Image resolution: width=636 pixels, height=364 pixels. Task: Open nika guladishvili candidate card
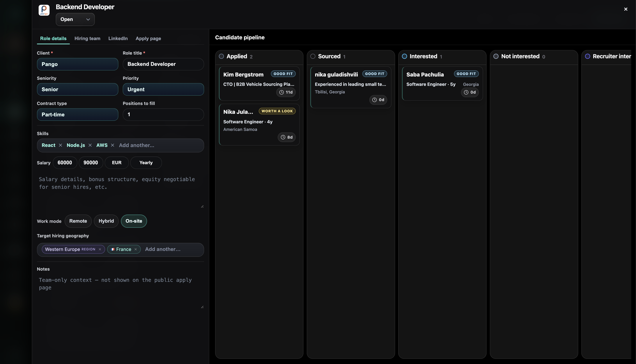tap(351, 87)
